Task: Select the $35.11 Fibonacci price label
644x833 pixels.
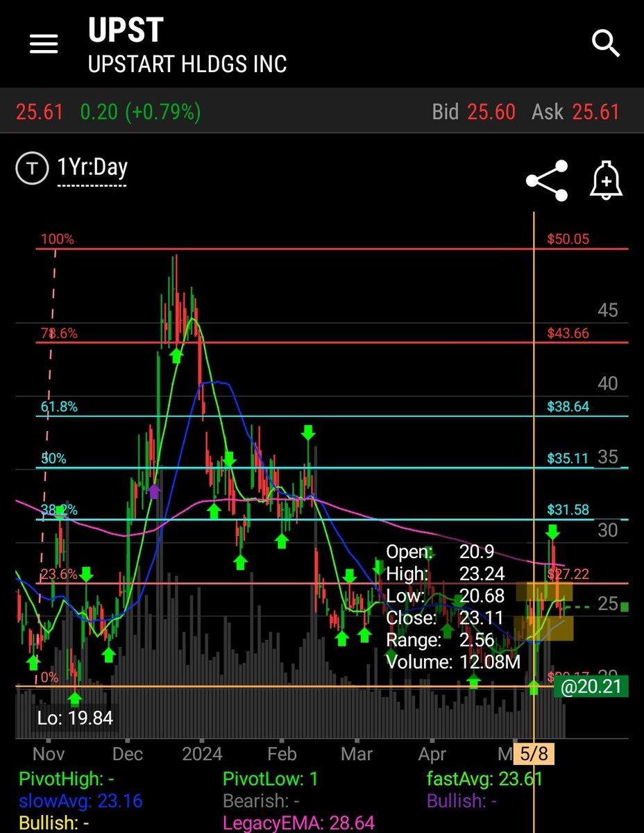Action: click(x=568, y=458)
